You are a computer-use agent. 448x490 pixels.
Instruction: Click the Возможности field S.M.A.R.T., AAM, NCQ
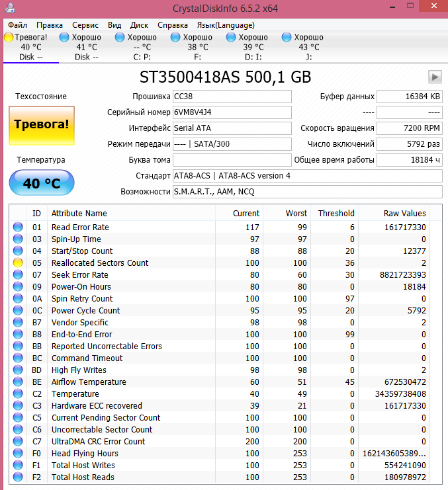[x=308, y=192]
